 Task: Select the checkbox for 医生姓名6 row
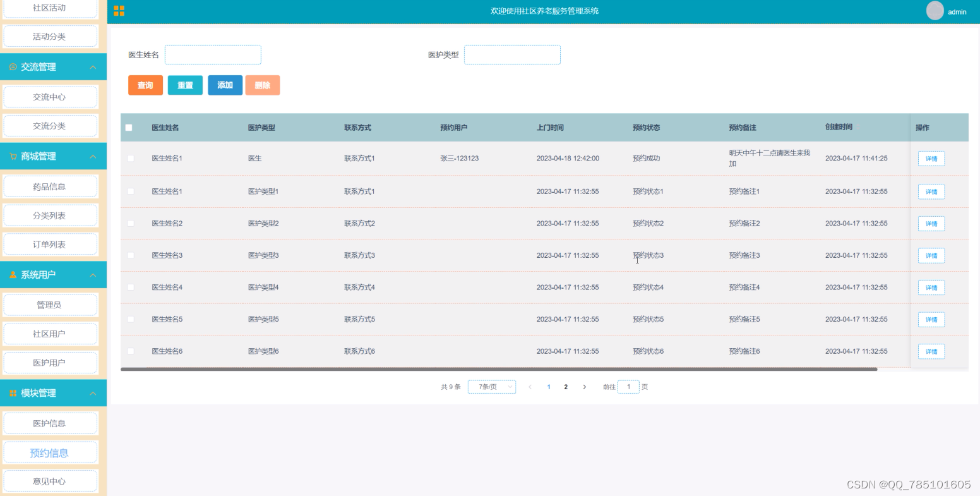131,351
